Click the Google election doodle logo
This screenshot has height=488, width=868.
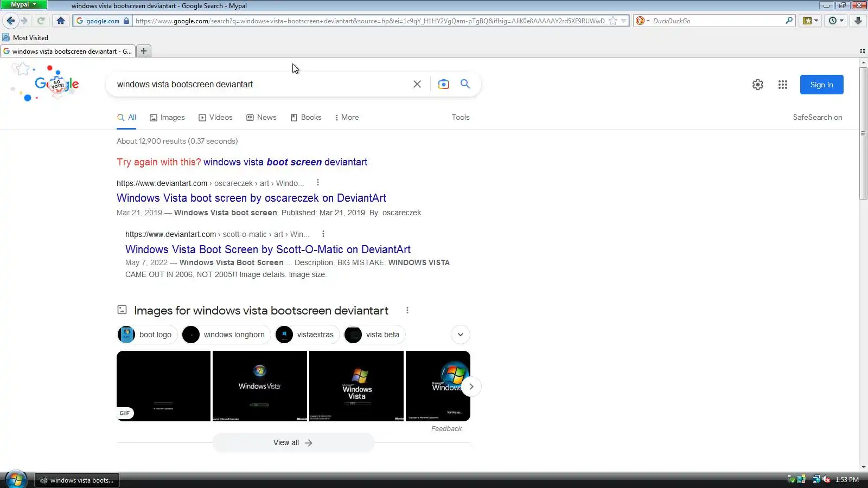46,82
